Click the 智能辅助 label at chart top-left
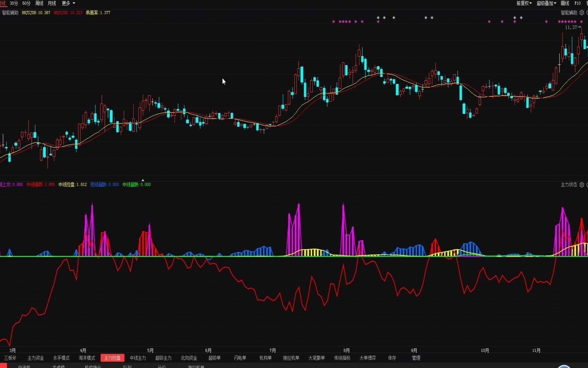The image size is (588, 368). [x=10, y=13]
